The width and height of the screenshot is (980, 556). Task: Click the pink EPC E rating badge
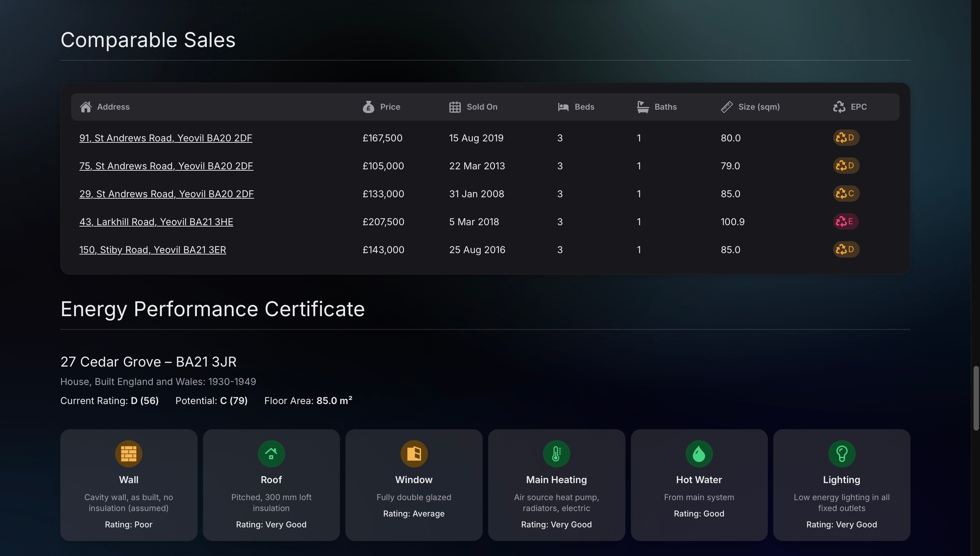click(x=845, y=221)
